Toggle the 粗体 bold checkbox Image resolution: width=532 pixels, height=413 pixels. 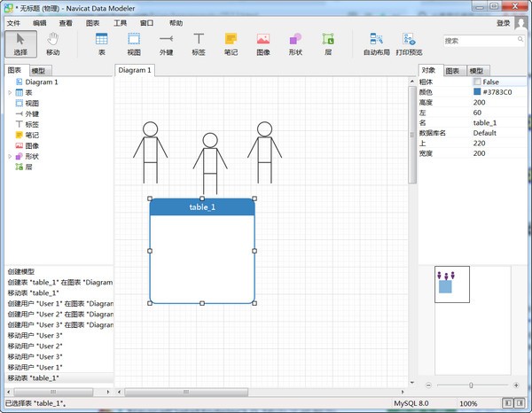tap(478, 82)
